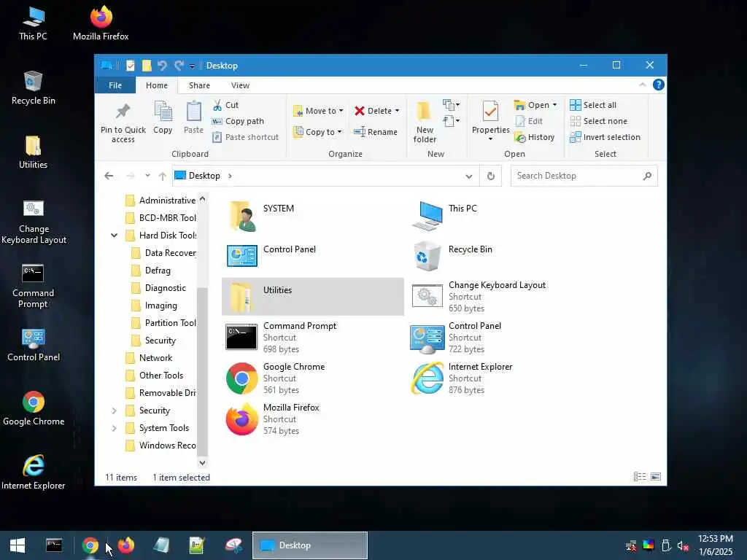Image resolution: width=747 pixels, height=560 pixels.
Task: Select the SYSTEM folder in the file list
Action: tap(312, 215)
